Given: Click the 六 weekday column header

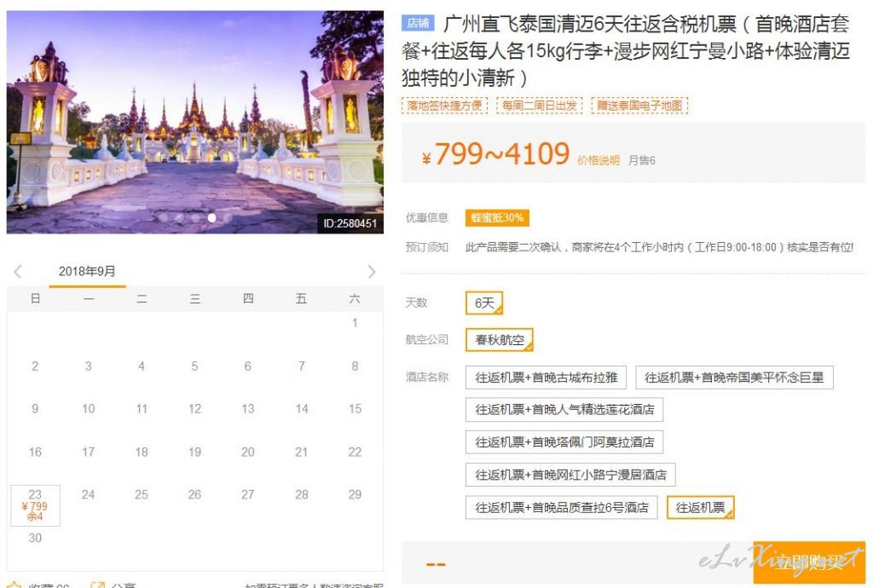Looking at the screenshot, I should [355, 299].
